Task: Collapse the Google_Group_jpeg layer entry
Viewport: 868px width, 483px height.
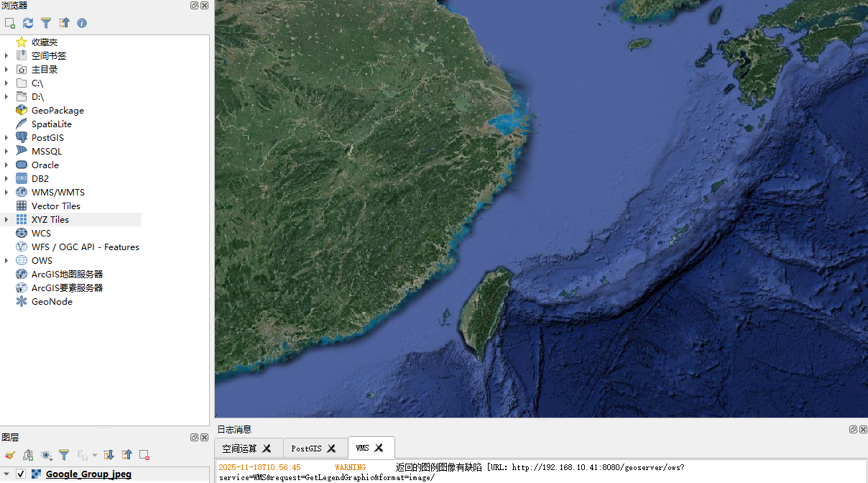Action: [x=6, y=474]
